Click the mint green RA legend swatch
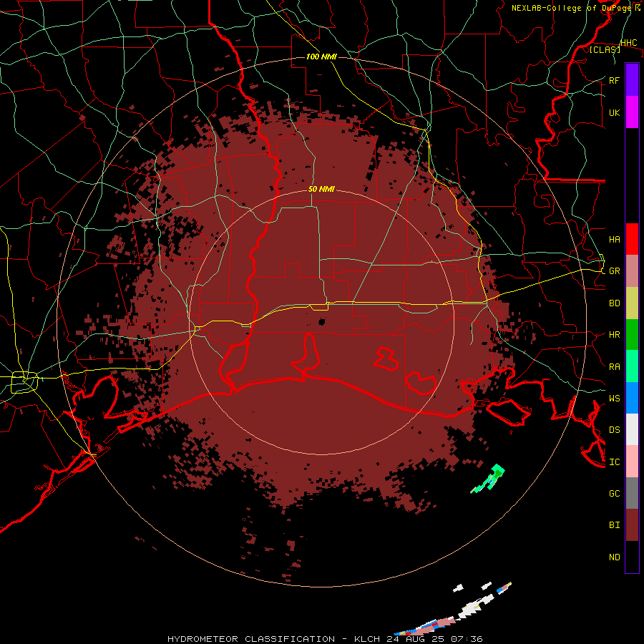 (632, 366)
